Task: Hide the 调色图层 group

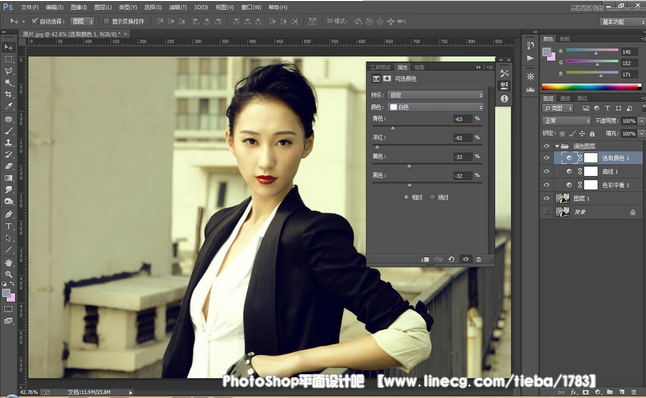Action: coord(547,146)
